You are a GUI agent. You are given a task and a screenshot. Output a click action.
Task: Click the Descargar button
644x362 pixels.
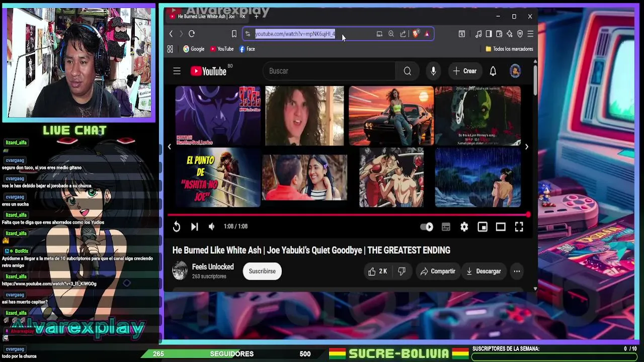[x=484, y=271]
